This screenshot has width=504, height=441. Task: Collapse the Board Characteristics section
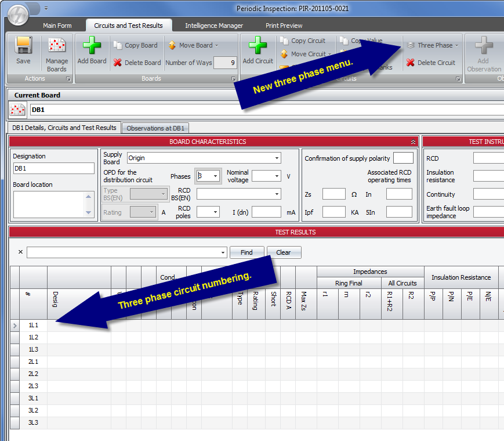(x=413, y=142)
